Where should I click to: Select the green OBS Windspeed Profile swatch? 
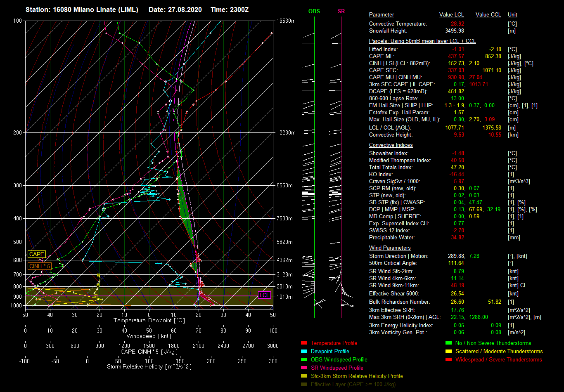(304, 360)
